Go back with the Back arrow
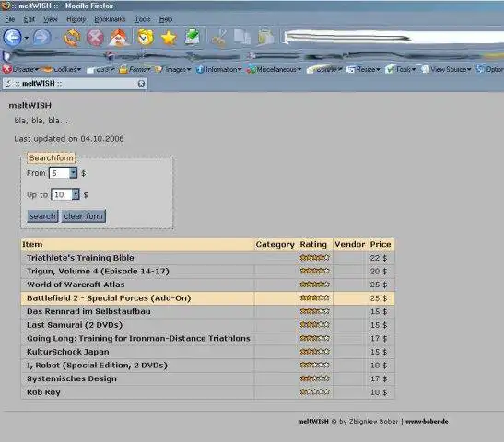 [12, 38]
